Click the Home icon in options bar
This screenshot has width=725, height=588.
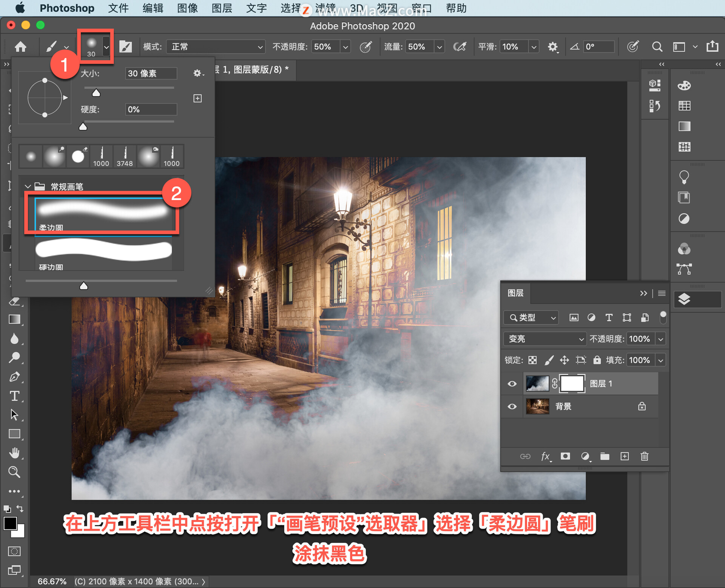pyautogui.click(x=20, y=47)
